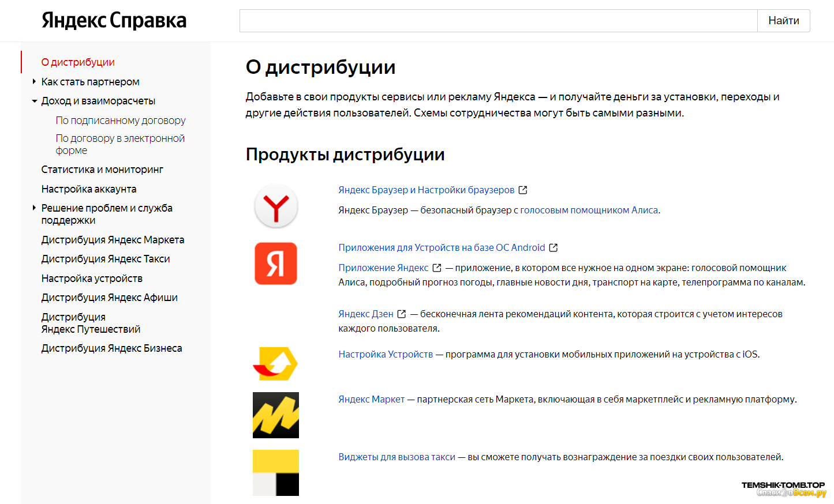834x504 pixels.
Task: Expand the Как стать партнером section
Action: point(34,82)
